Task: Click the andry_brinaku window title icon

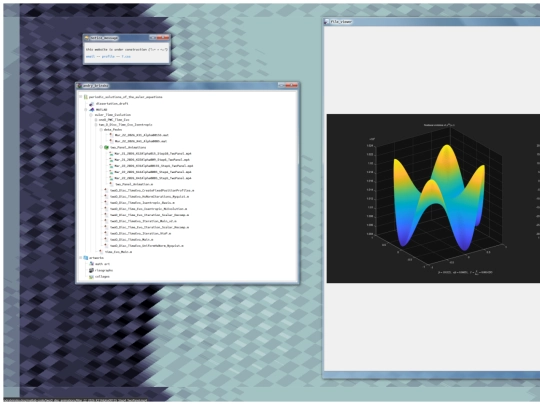Action: [x=80, y=85]
